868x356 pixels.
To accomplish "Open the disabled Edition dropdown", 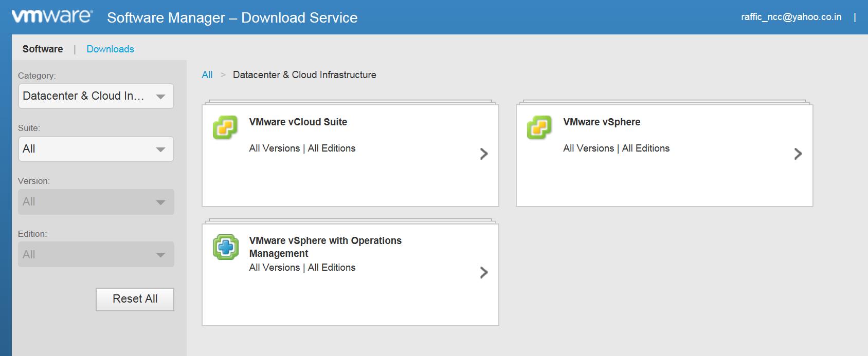I will (96, 255).
